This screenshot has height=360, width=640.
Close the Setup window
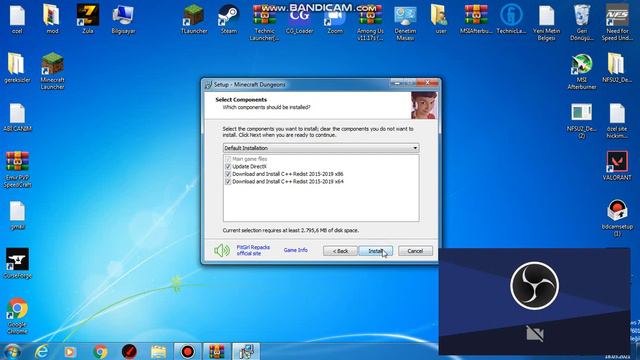[428, 83]
